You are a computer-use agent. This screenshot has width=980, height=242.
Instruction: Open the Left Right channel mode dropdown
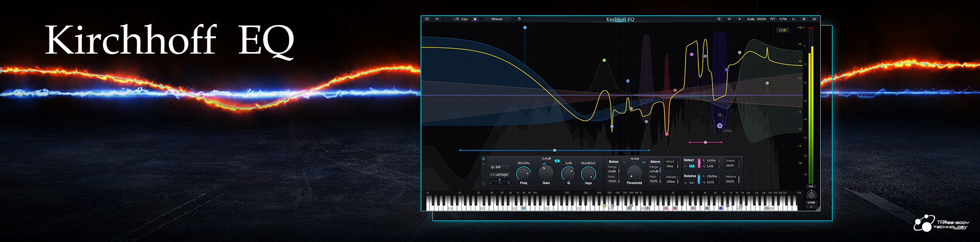pyautogui.click(x=500, y=175)
